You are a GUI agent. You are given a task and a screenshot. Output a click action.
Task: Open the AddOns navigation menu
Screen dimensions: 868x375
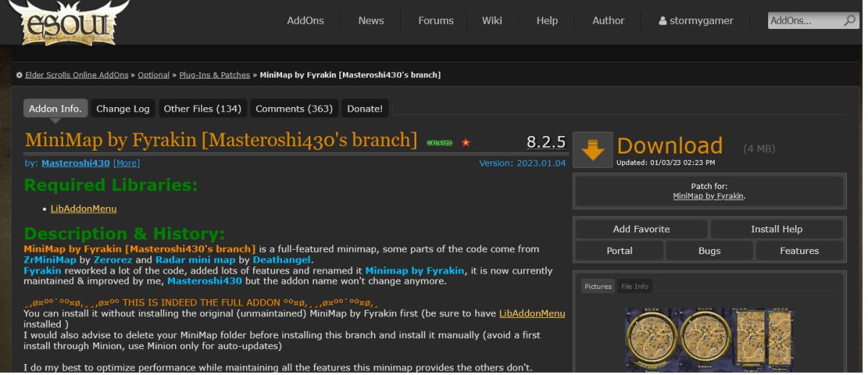(305, 20)
